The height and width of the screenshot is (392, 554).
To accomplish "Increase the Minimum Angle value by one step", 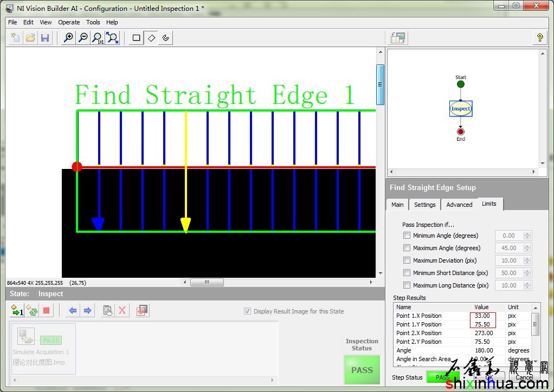I will [527, 233].
